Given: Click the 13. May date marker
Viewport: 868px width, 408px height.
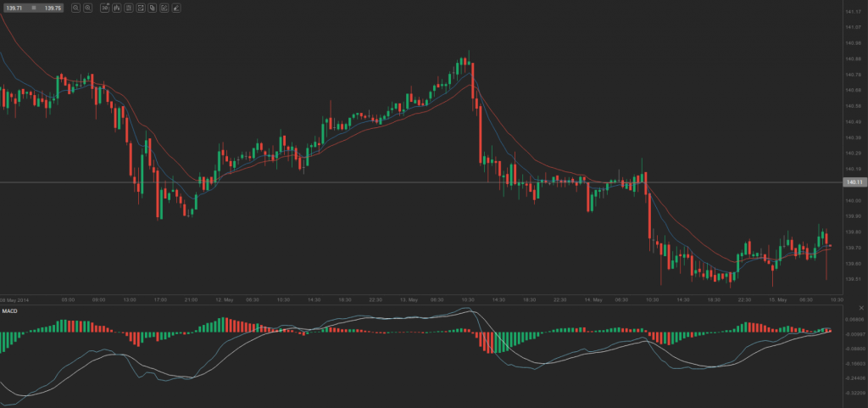Looking at the screenshot, I should tap(409, 299).
